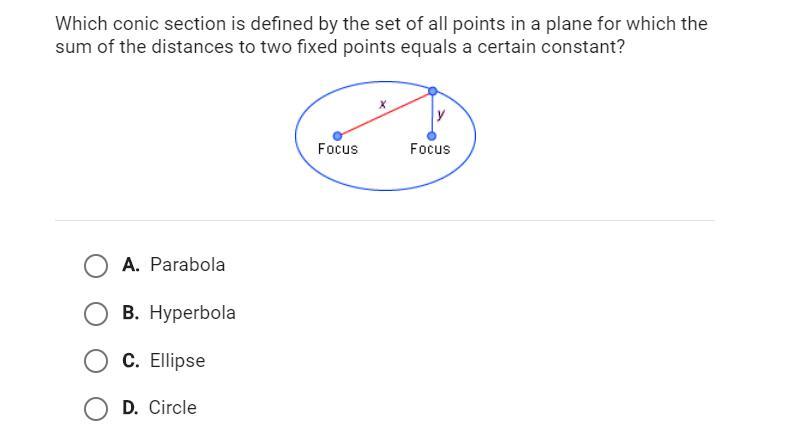Click the bold letter C. label

pyautogui.click(x=131, y=360)
